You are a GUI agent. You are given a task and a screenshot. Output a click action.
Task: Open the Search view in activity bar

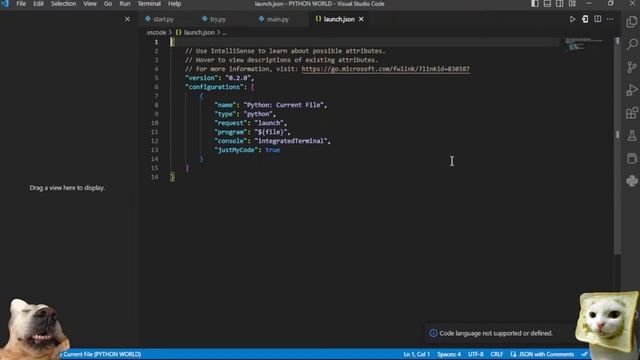point(632,44)
